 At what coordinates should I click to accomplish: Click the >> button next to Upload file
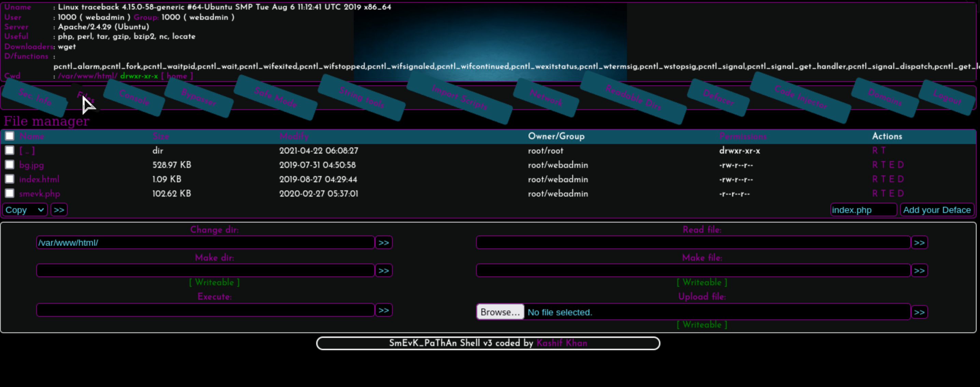pos(919,313)
